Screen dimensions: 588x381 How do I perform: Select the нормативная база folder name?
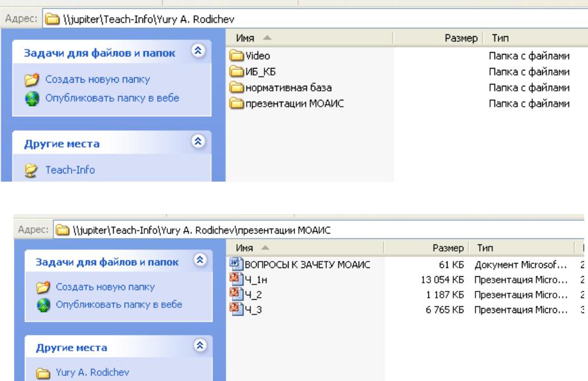[289, 88]
